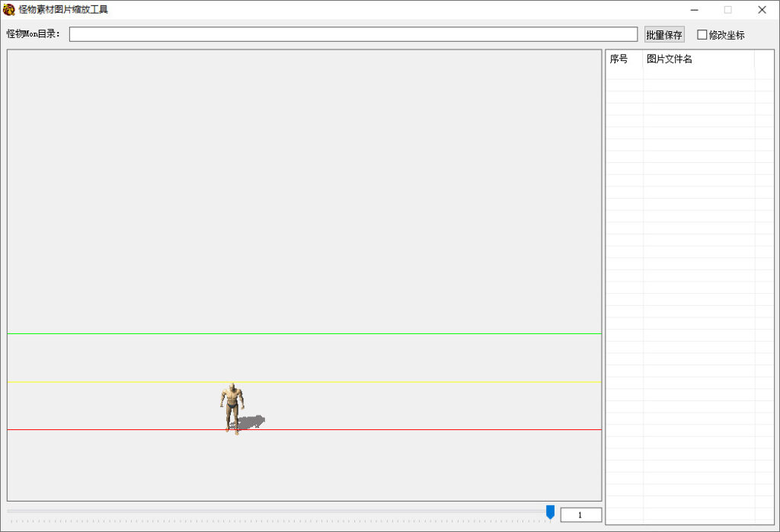The height and width of the screenshot is (532, 780).
Task: Click the 怪物Mon目录 label text
Action: [x=34, y=34]
